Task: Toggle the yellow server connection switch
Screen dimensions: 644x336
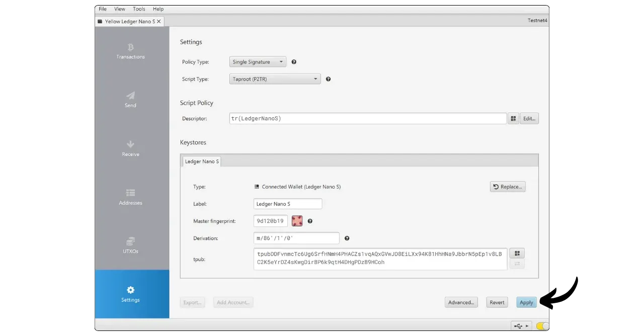Action: (x=542, y=326)
